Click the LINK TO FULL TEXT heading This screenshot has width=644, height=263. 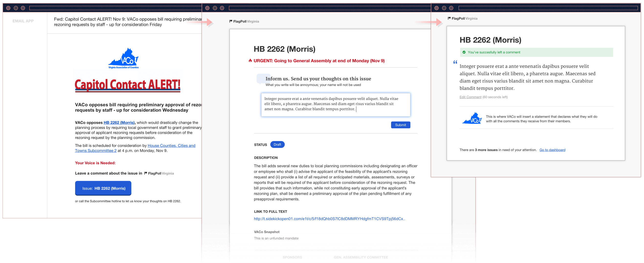click(x=271, y=211)
